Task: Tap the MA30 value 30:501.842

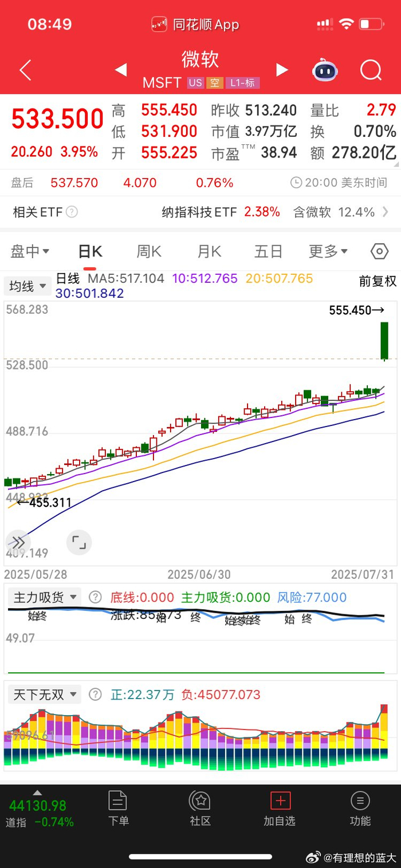Action: click(89, 294)
